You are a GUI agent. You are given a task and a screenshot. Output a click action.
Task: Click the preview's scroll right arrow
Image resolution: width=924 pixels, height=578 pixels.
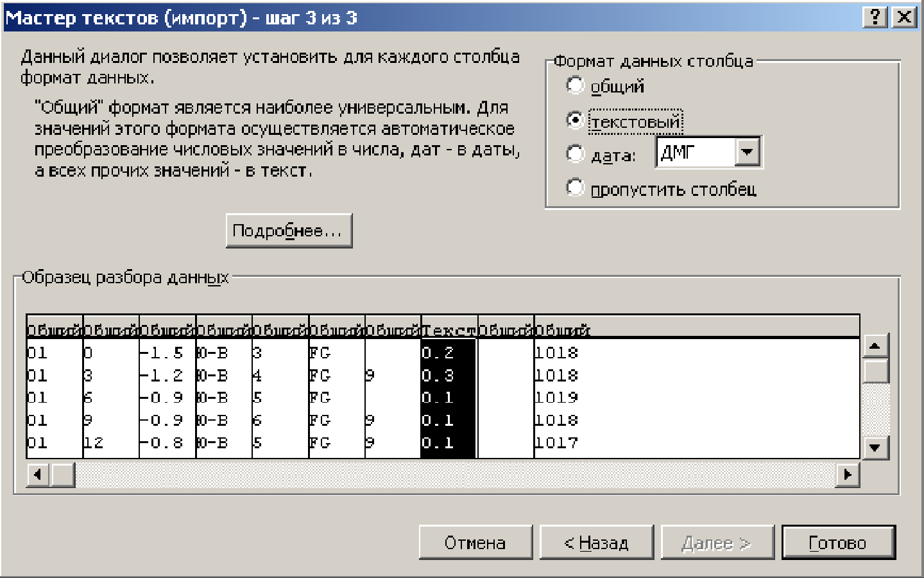[x=848, y=475]
